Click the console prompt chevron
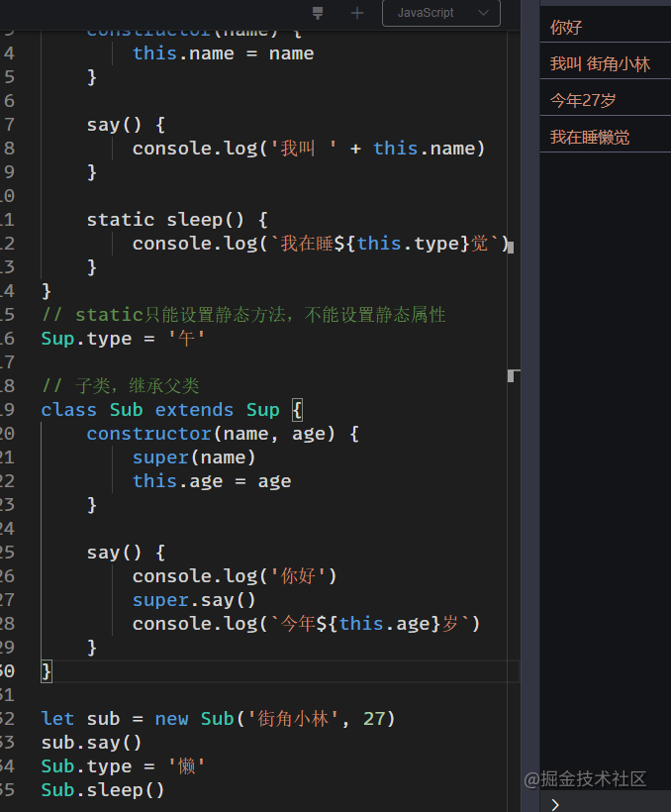This screenshot has height=812, width=671. 555,804
